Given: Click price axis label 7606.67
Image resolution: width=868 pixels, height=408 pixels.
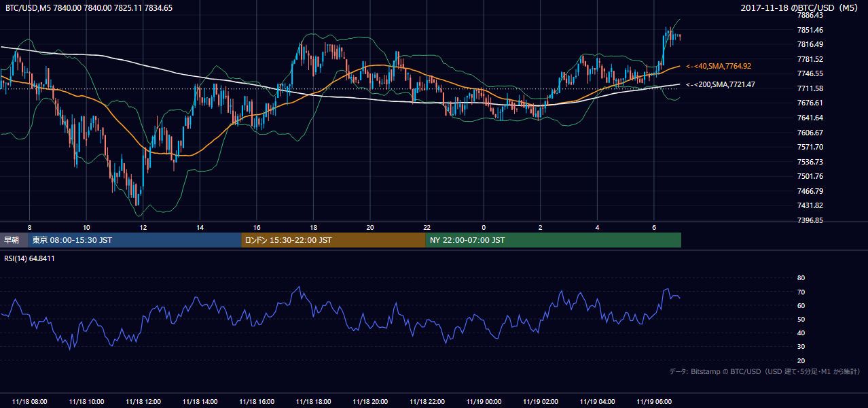Looking at the screenshot, I should [x=810, y=133].
